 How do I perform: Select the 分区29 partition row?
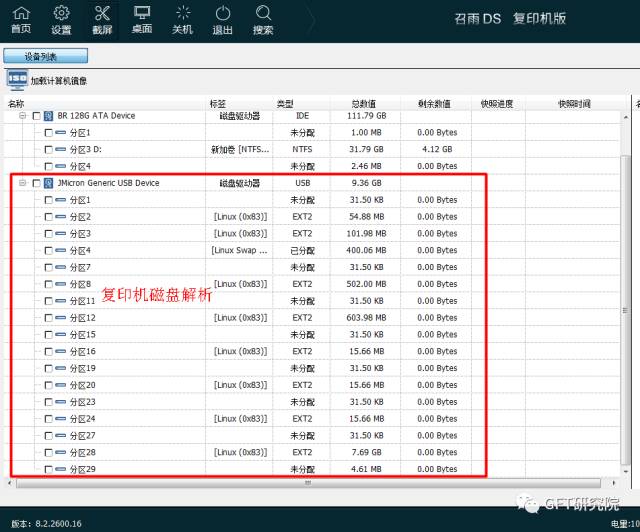pyautogui.click(x=83, y=469)
